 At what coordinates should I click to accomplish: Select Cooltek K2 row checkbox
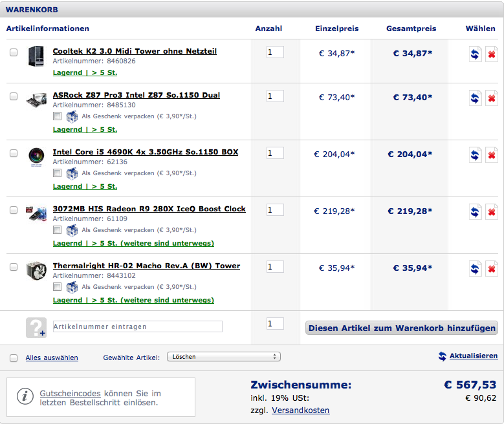coord(14,52)
